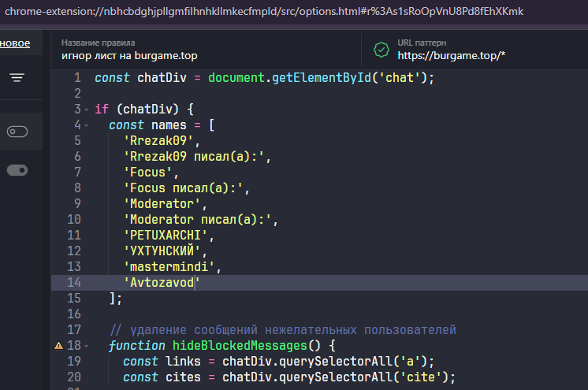This screenshot has width=588, height=390.
Task: Click the 'names' variable on line 4
Action: pyautogui.click(x=169, y=124)
